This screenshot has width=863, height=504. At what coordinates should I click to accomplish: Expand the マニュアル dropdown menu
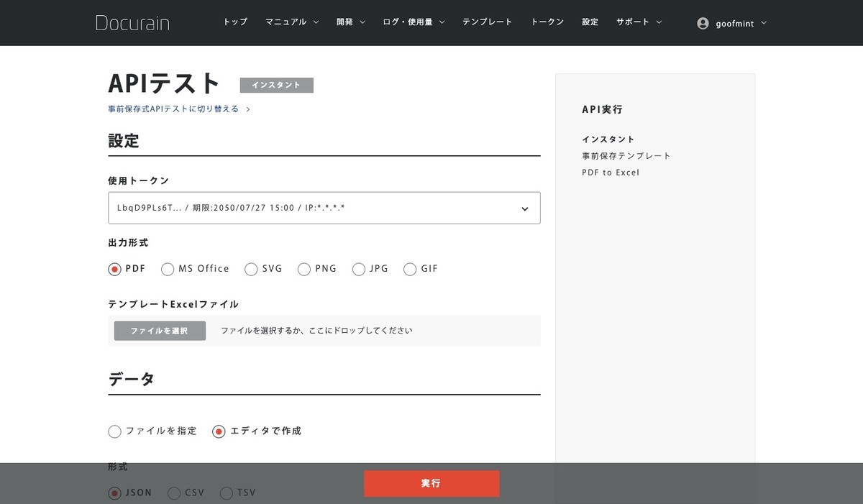(x=292, y=22)
